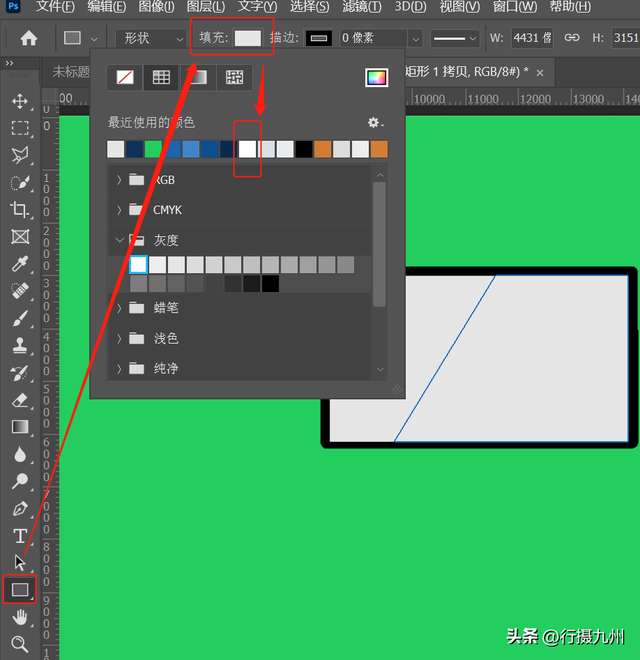Select the Frame tool
This screenshot has width=640, height=660.
20,237
